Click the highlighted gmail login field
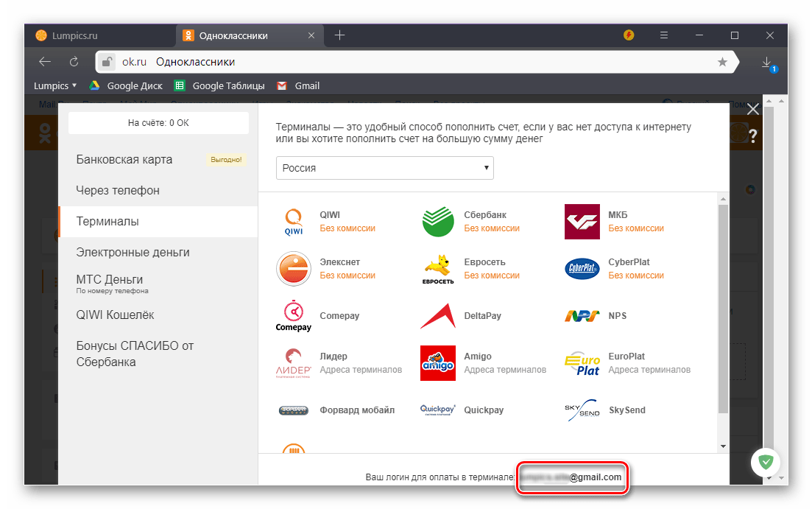The image size is (812, 509). pos(573,477)
